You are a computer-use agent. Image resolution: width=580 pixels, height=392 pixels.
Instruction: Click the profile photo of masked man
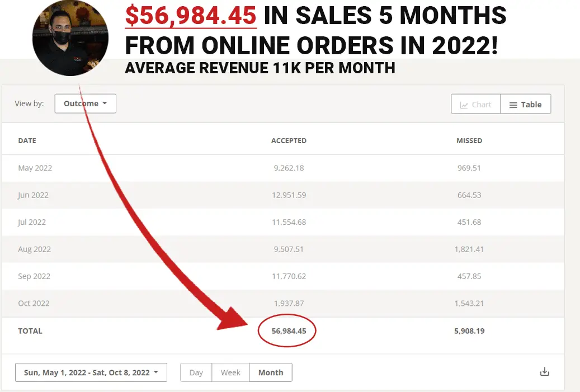click(70, 38)
